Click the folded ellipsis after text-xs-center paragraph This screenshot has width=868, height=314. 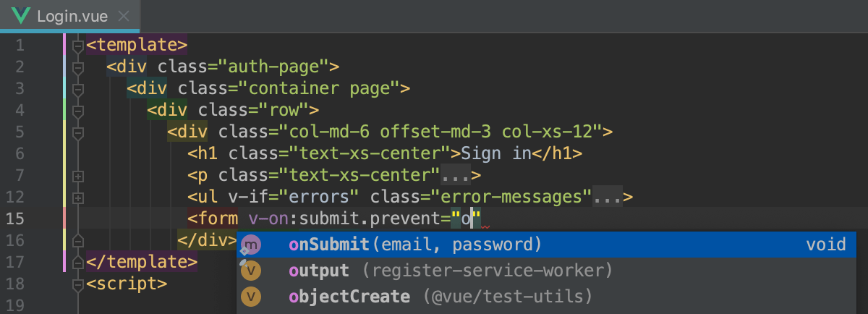click(456, 175)
